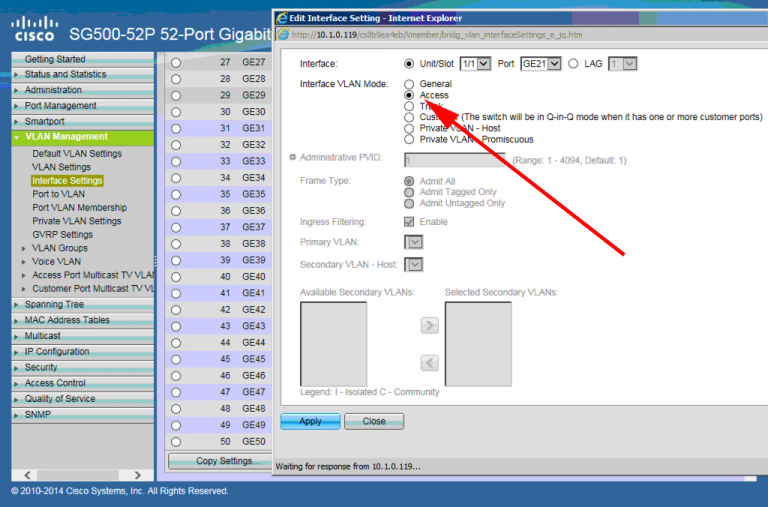This screenshot has height=507, width=768.
Task: Open Port VLAN Membership page
Action: pos(79,208)
